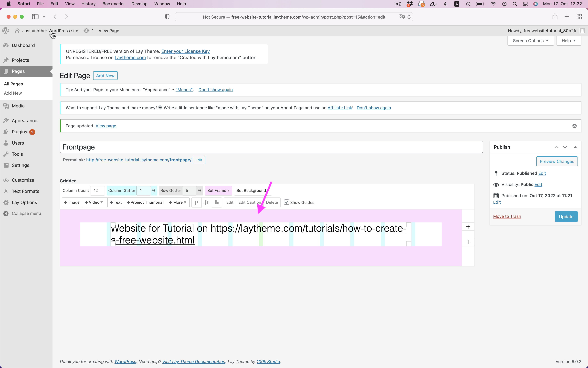Image resolution: width=588 pixels, height=368 pixels.
Task: Dismiss the Page updated notice
Action: coord(574,126)
